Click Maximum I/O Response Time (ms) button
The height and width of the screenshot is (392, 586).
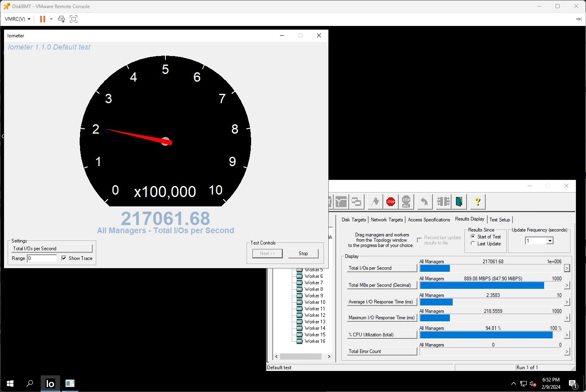[x=382, y=318]
